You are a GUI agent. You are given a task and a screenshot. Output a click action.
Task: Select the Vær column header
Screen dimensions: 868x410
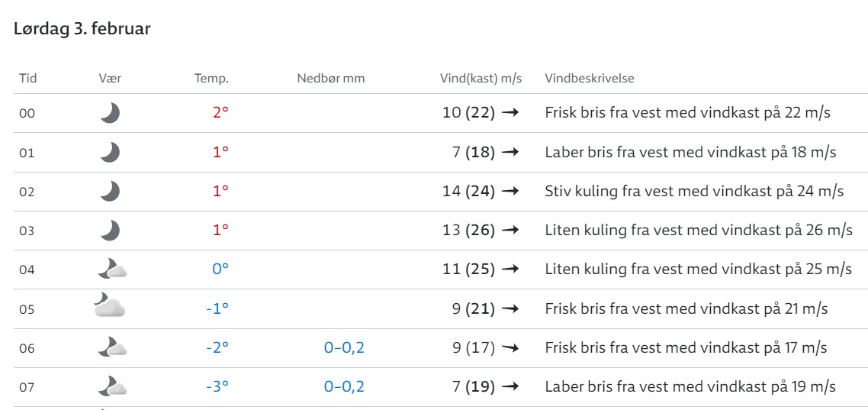[110, 78]
